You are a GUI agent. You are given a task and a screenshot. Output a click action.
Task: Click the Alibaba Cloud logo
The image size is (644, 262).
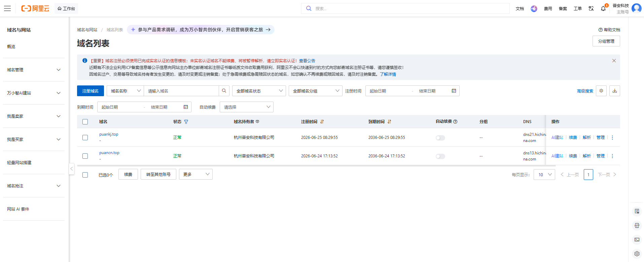[35, 8]
